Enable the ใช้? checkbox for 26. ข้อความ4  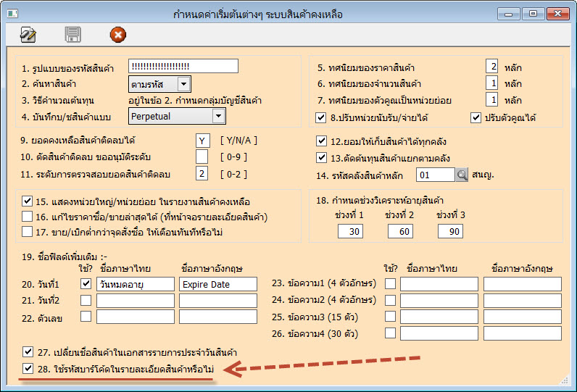[x=390, y=333]
